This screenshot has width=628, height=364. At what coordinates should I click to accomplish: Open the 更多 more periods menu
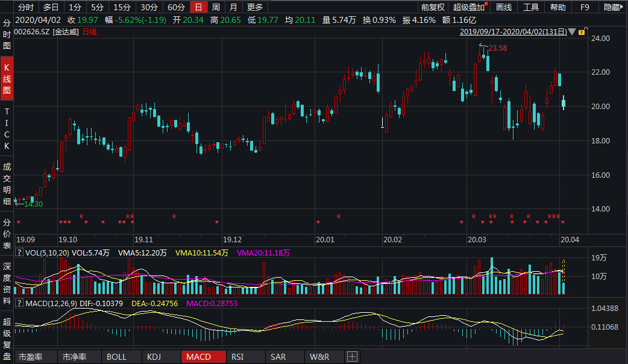click(x=255, y=7)
